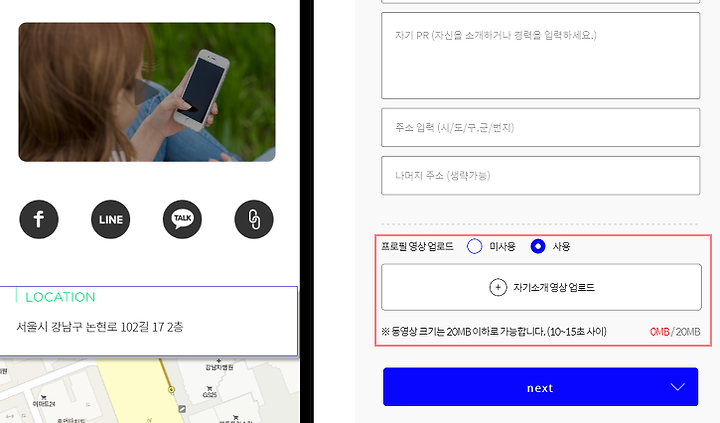Share via the Facebook icon
Viewport: 720px width, 423px height.
tap(39, 219)
